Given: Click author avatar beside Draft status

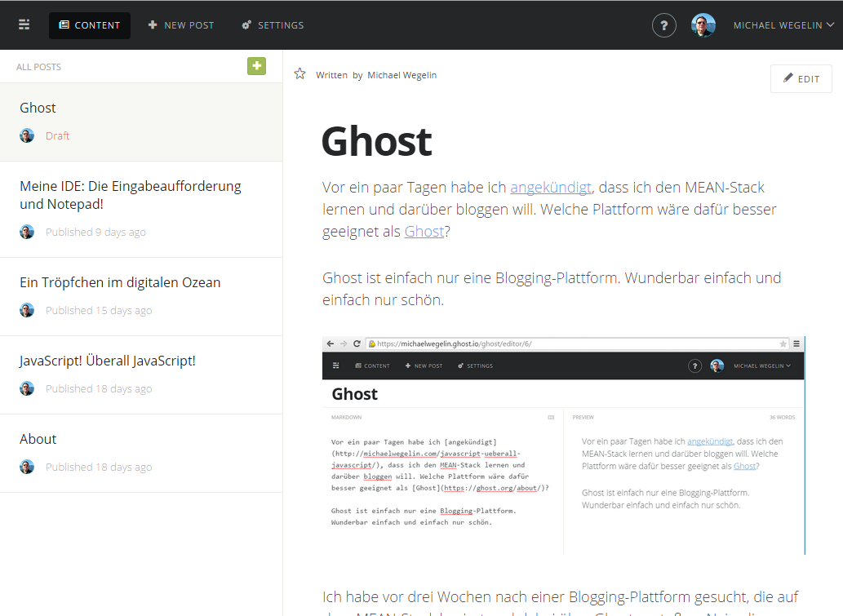Looking at the screenshot, I should 27,135.
